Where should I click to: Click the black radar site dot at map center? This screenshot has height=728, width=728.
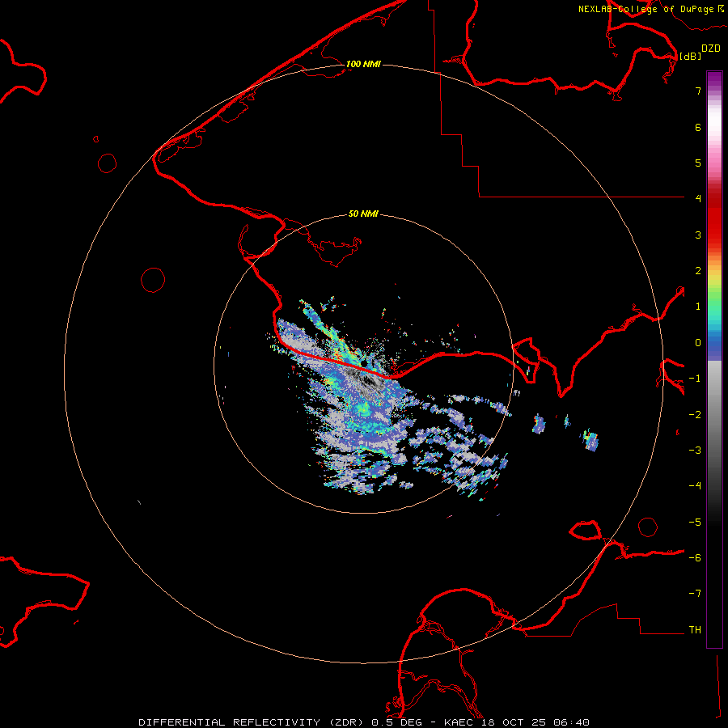[x=364, y=363]
